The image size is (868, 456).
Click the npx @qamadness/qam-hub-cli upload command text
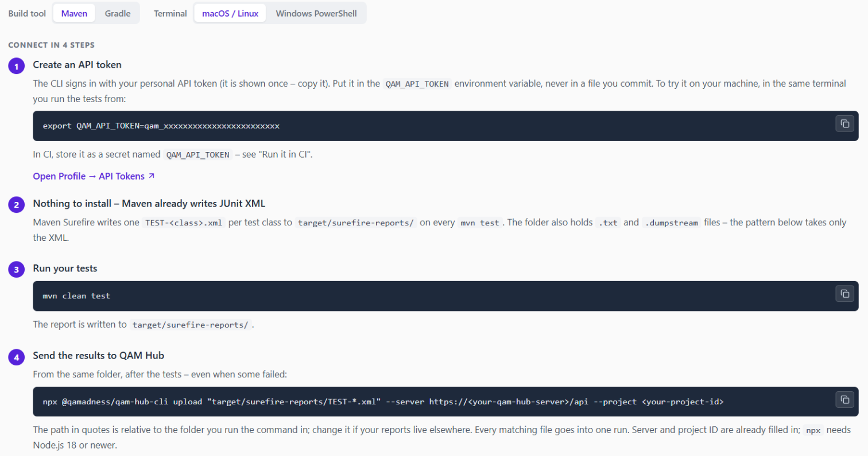[x=383, y=402]
